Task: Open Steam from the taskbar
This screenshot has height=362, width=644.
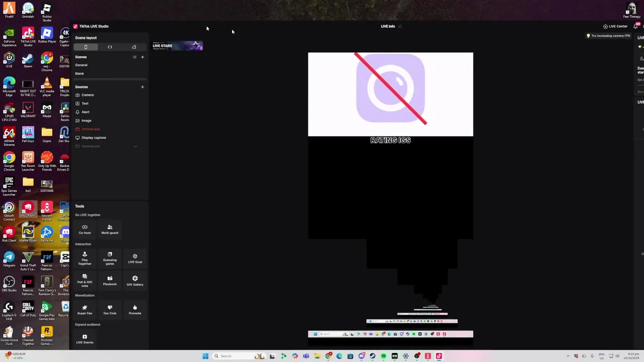Action: [372, 356]
